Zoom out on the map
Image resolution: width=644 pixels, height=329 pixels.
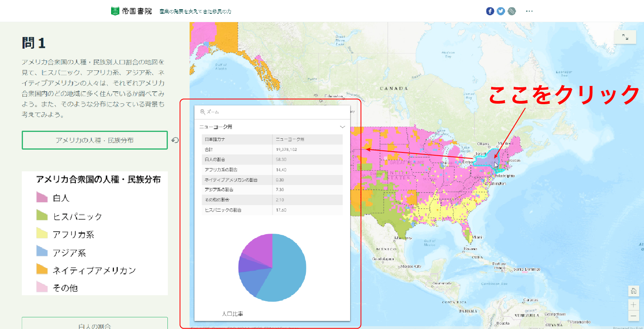coord(634,316)
